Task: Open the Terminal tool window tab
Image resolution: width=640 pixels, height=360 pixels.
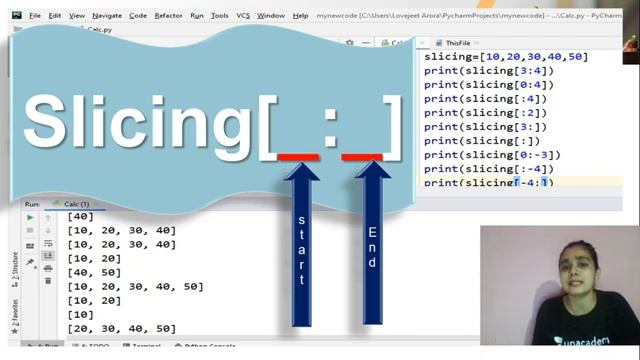Action: click(x=142, y=346)
